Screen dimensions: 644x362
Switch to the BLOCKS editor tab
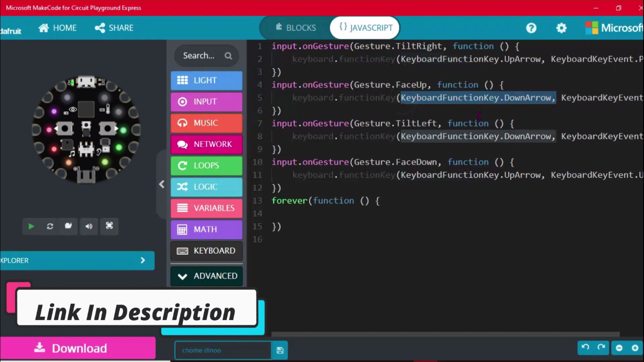click(x=296, y=28)
